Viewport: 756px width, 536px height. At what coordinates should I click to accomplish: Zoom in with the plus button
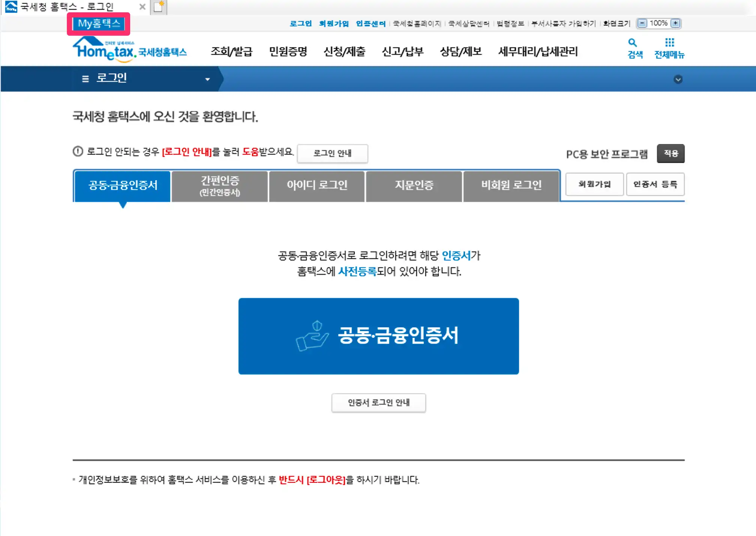[x=675, y=23]
